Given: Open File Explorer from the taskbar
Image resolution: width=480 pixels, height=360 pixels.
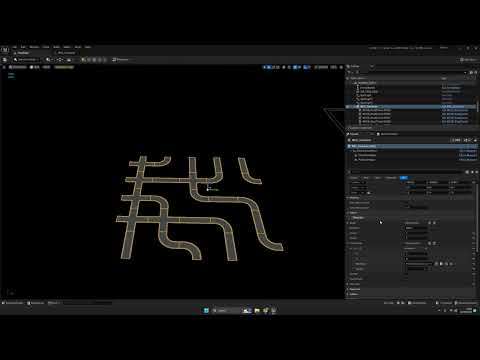Looking at the screenshot, I should [257, 310].
